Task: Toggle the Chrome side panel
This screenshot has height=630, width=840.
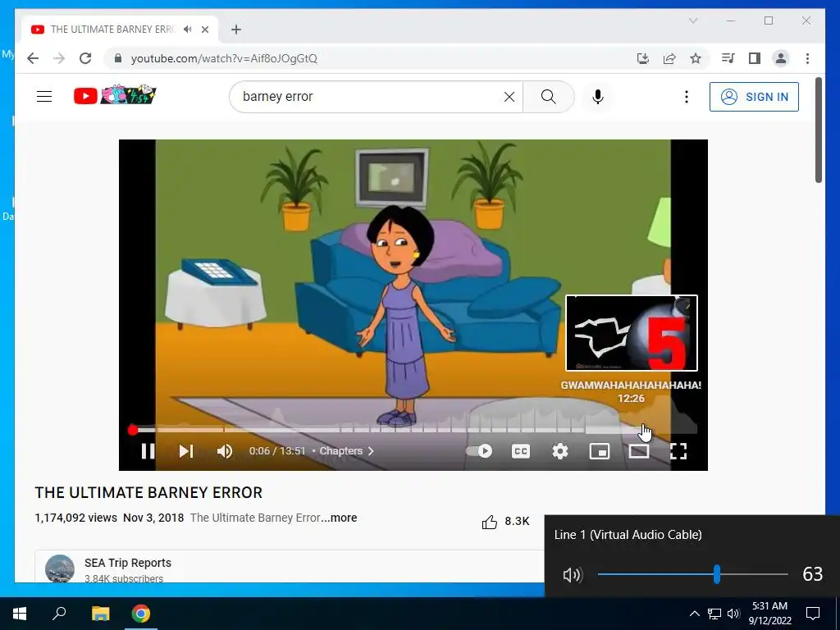Action: point(755,58)
